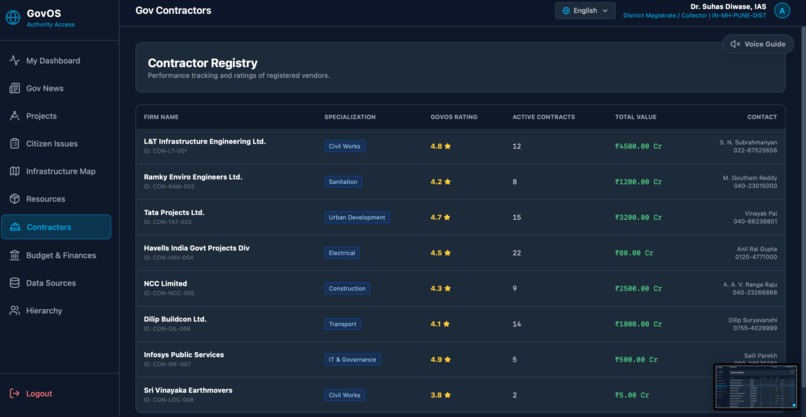Click the globe icon in language selector
806x417 pixels.
click(x=566, y=10)
